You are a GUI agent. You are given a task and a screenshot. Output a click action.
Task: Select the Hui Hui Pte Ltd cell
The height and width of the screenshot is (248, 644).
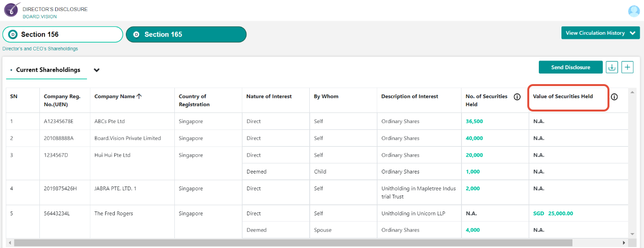tap(132, 163)
